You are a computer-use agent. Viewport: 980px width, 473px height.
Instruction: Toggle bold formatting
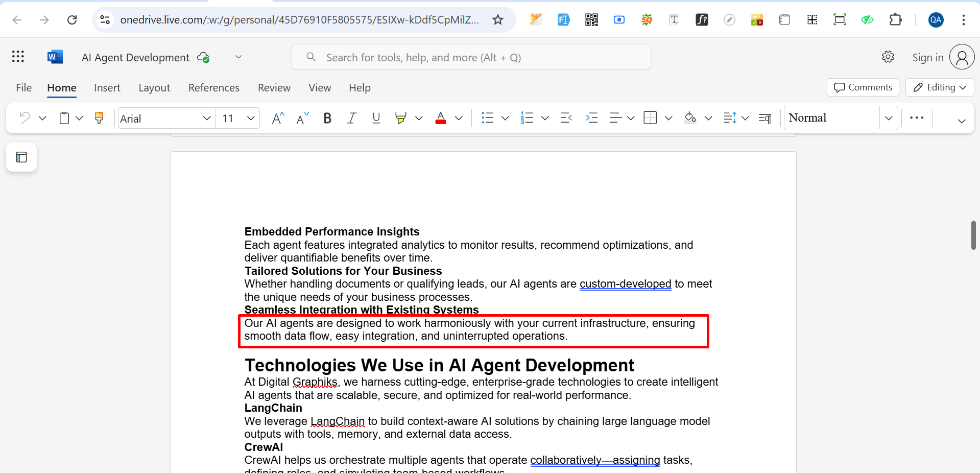327,119
